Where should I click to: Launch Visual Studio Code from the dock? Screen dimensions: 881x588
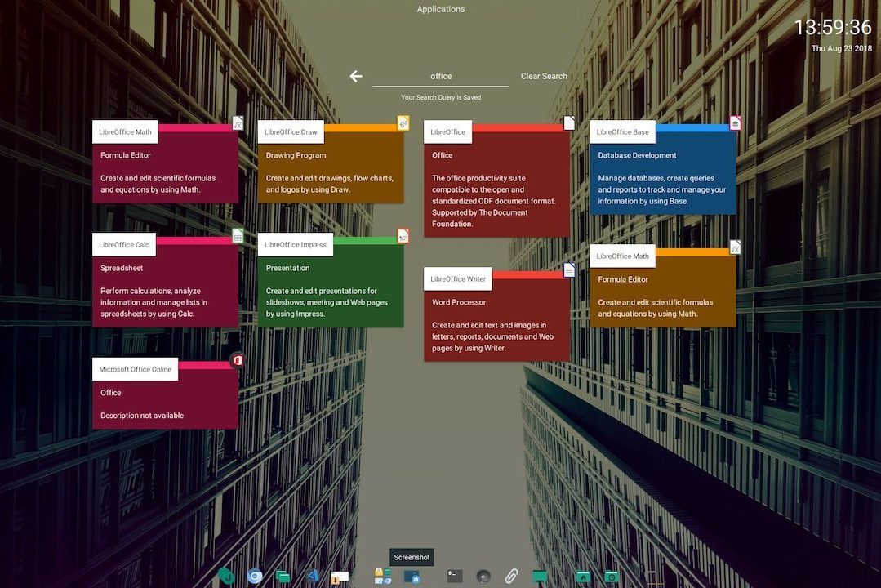(x=312, y=576)
